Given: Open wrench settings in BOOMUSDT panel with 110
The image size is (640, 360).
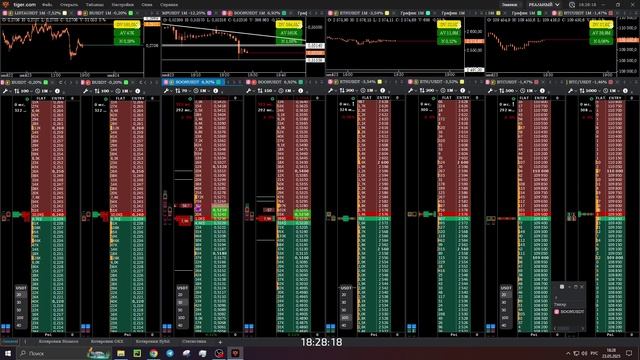Looking at the screenshot, I should click(249, 91).
